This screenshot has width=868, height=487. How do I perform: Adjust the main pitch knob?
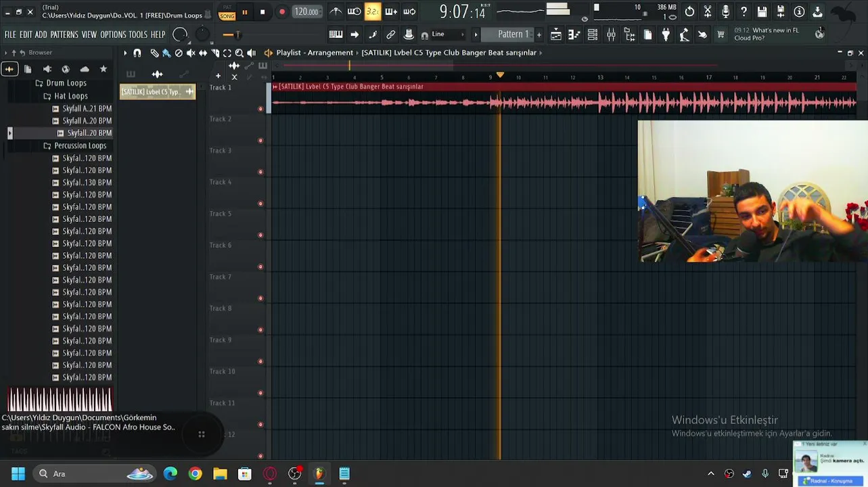[x=202, y=34]
